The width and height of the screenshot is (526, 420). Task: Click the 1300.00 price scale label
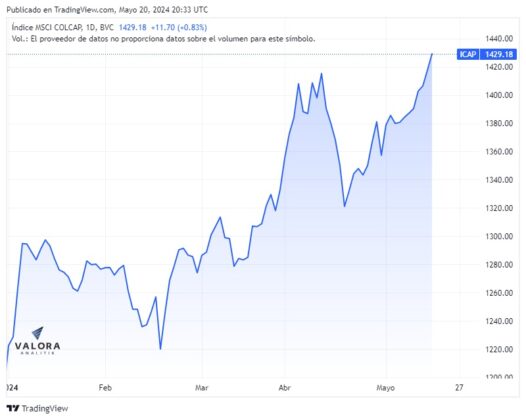pos(499,237)
